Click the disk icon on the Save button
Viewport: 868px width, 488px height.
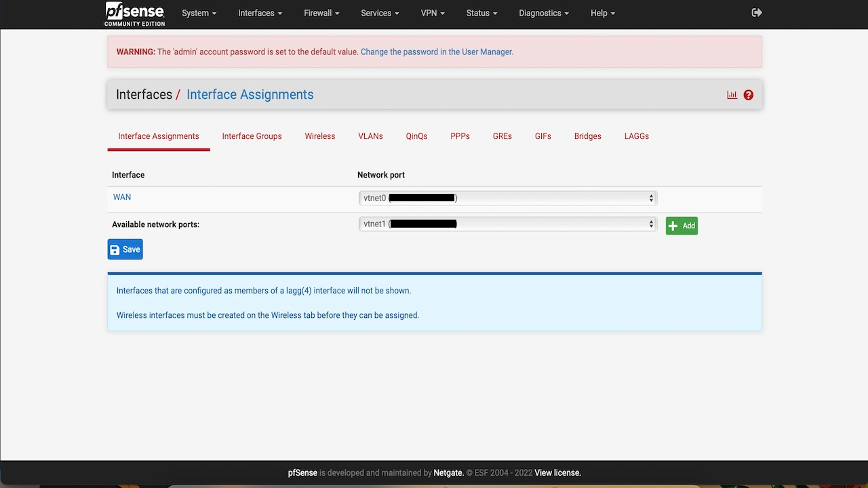click(x=115, y=249)
